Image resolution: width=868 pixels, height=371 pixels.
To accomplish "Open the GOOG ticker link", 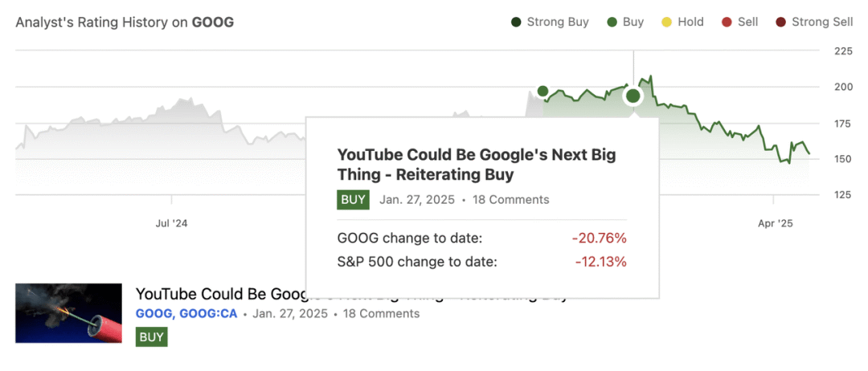I will 154,314.
